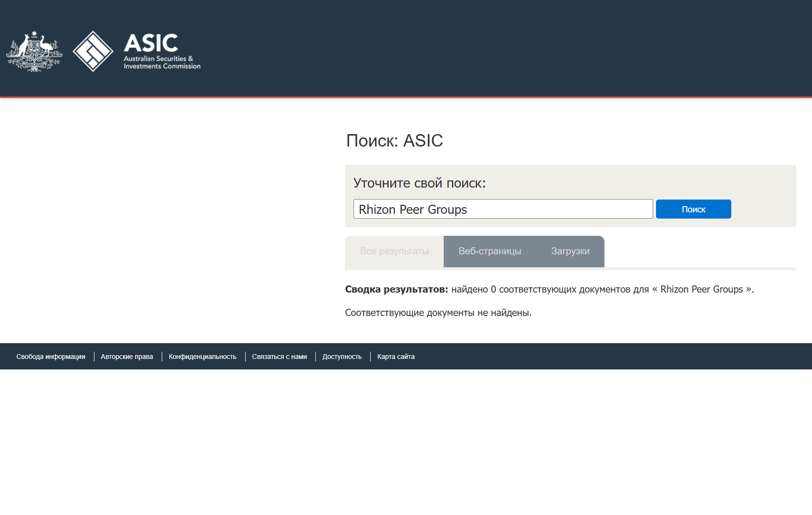Focus the Rhizon Peer Groups search field
This screenshot has height=515, width=812.
(x=502, y=210)
